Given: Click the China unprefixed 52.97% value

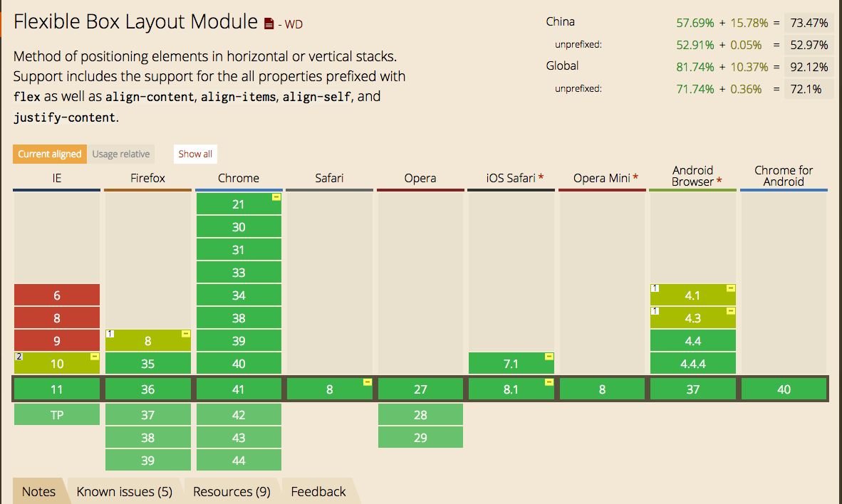Looking at the screenshot, I should coord(809,45).
